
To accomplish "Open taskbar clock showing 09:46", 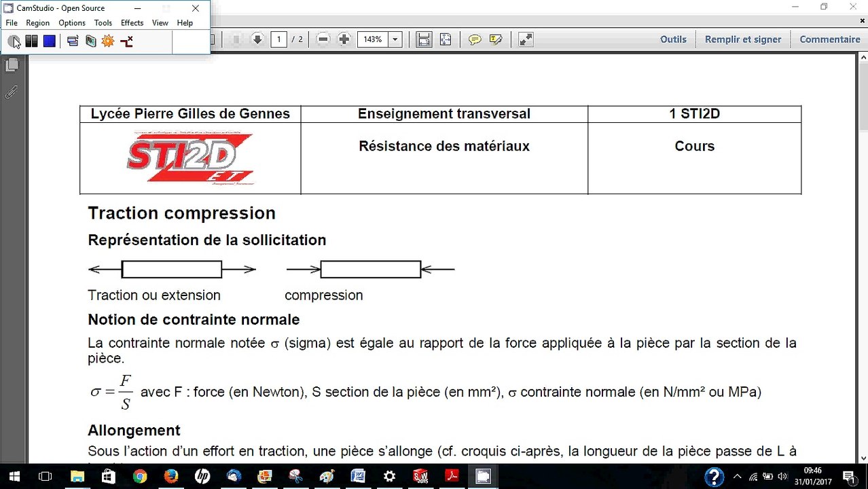I will [814, 476].
